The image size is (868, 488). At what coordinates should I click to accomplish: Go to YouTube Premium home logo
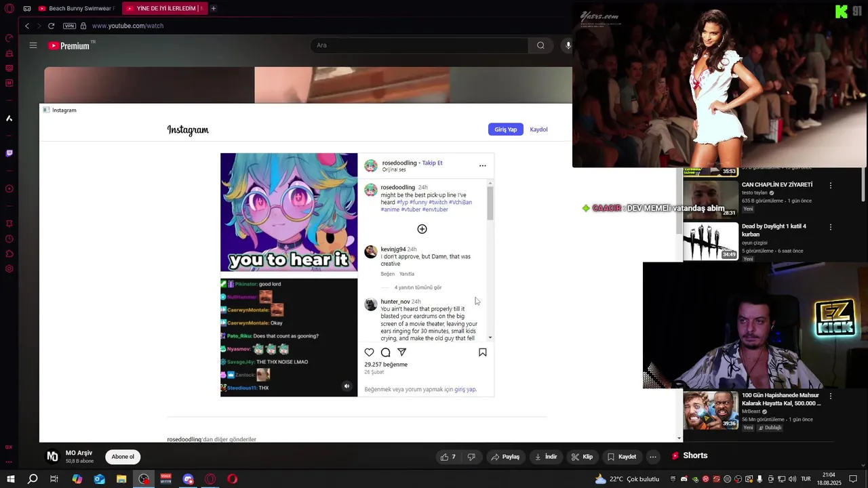[71, 45]
